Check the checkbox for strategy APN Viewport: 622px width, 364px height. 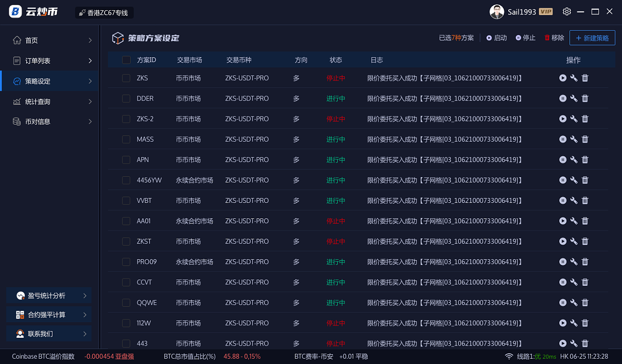point(125,159)
